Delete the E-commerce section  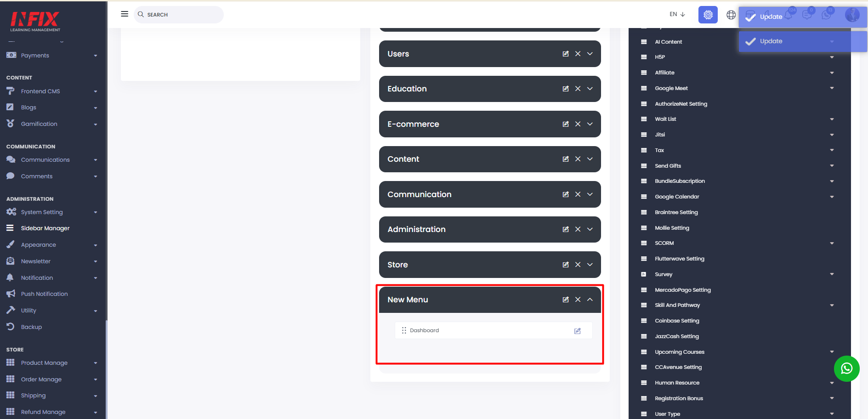coord(578,124)
